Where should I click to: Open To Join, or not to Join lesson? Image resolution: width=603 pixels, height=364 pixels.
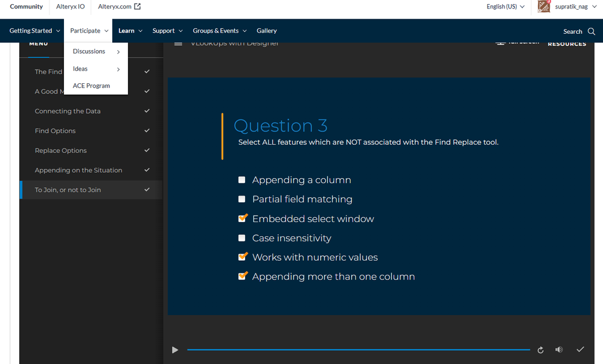click(x=68, y=190)
